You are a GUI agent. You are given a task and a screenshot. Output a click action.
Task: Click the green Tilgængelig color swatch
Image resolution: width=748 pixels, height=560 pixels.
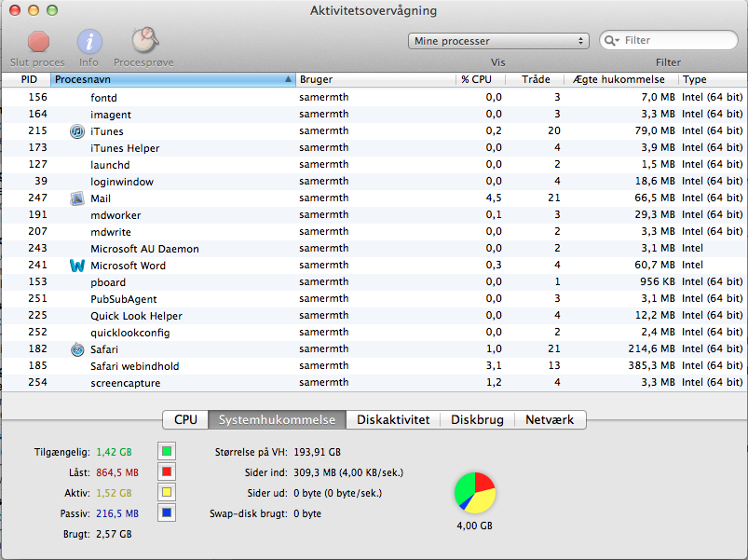point(167,451)
